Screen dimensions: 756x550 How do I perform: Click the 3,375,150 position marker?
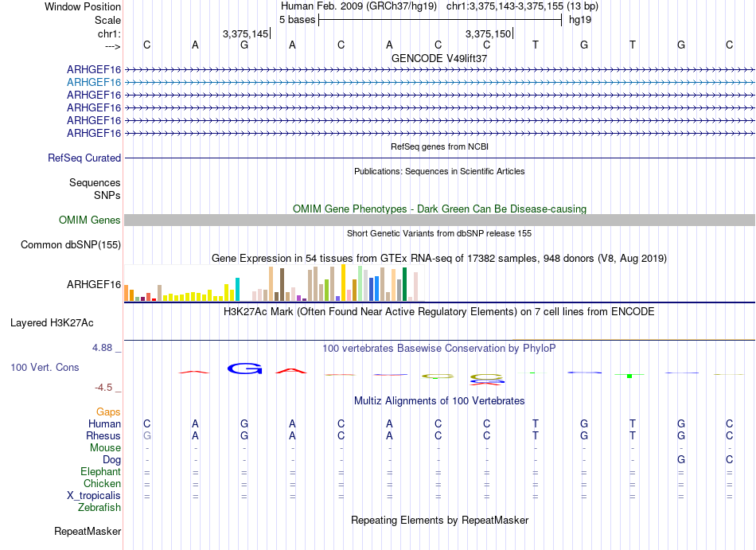pyautogui.click(x=488, y=33)
